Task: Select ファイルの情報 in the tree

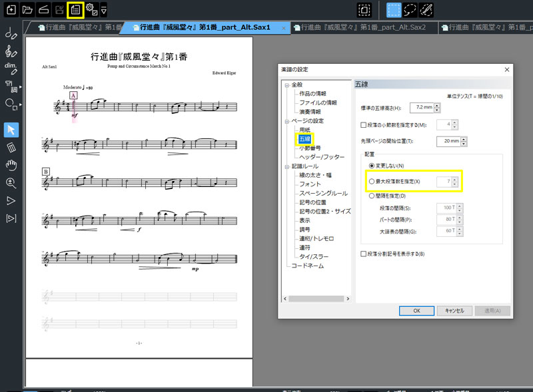Action: pyautogui.click(x=318, y=102)
